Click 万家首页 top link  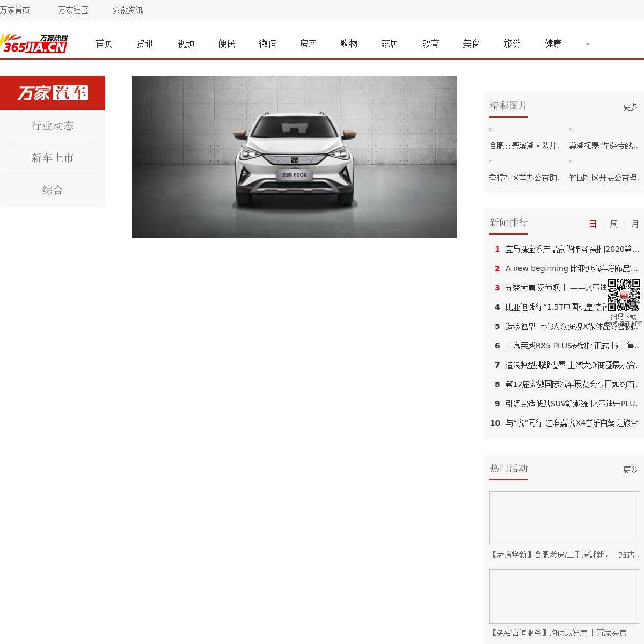[15, 10]
